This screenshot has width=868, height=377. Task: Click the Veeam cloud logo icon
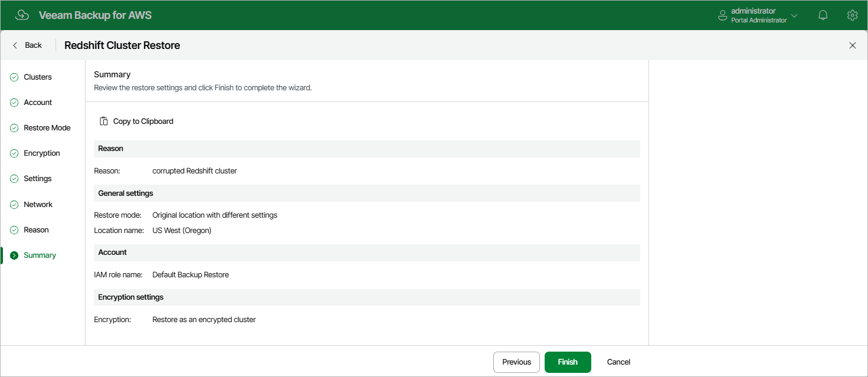(x=22, y=15)
